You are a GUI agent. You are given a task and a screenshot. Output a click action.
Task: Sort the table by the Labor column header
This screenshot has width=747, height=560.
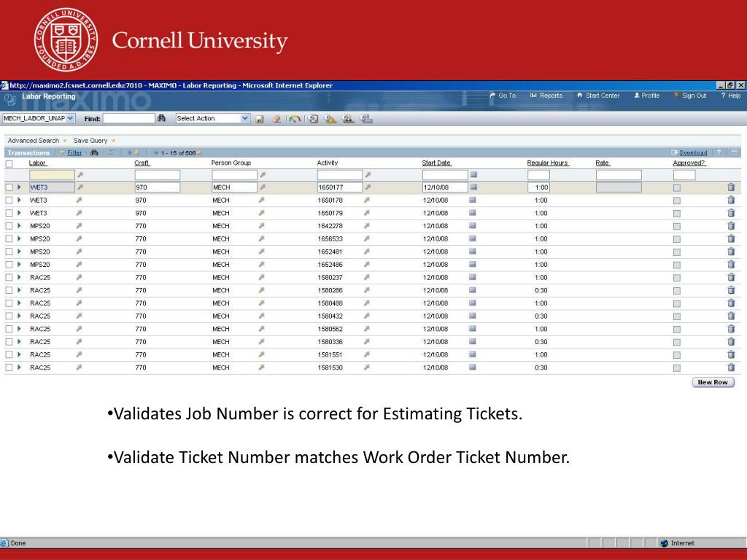(x=37, y=163)
